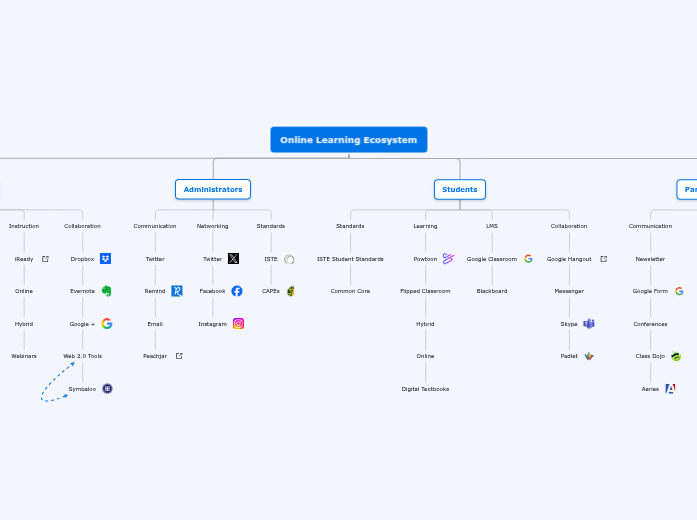Viewport: 697px width, 520px height.
Task: Select the Students node
Action: 460,189
